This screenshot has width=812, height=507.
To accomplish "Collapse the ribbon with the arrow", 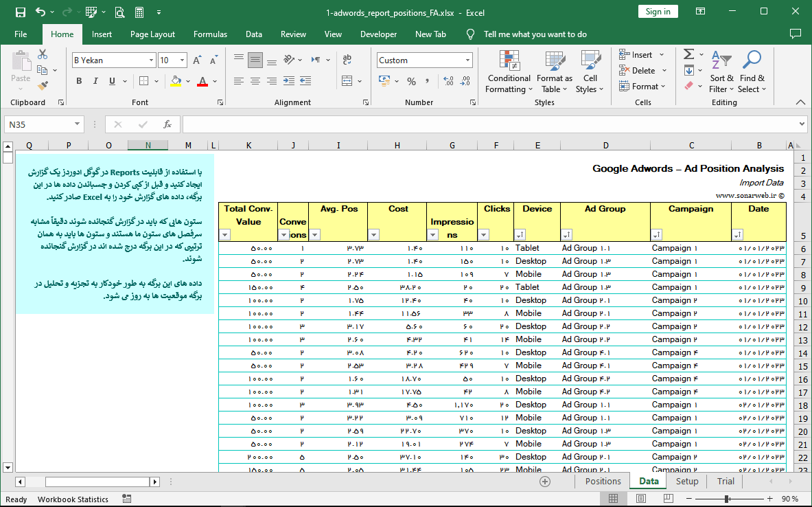I will pos(800,102).
